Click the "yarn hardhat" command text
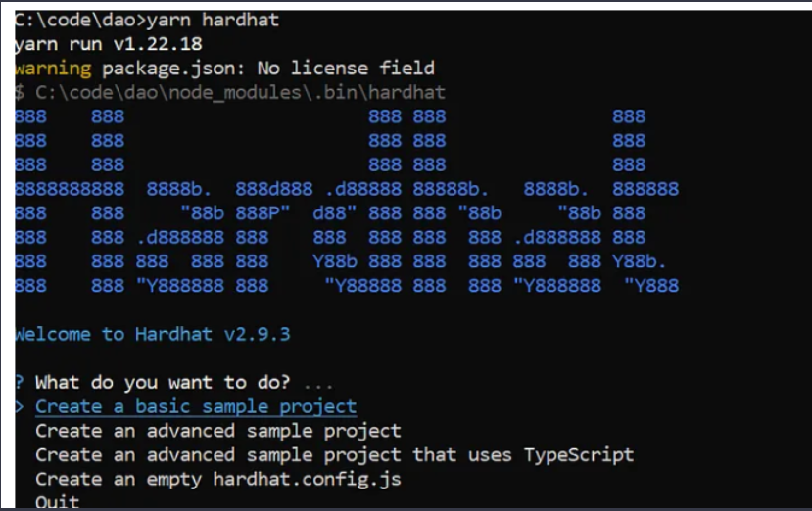The image size is (812, 511). [x=213, y=20]
